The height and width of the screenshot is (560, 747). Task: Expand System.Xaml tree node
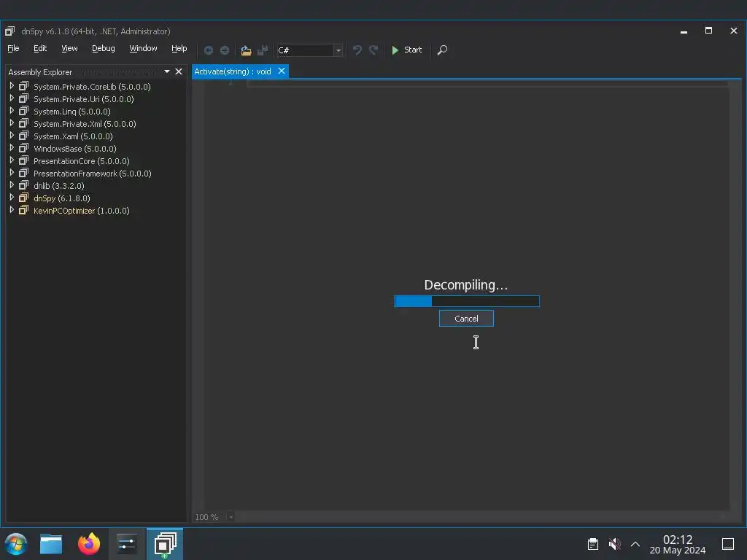(12, 136)
